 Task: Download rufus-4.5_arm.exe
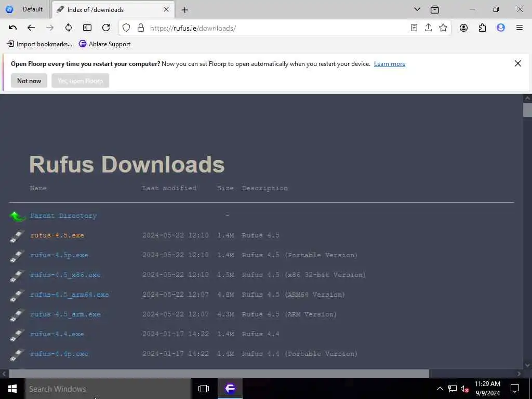(65, 314)
